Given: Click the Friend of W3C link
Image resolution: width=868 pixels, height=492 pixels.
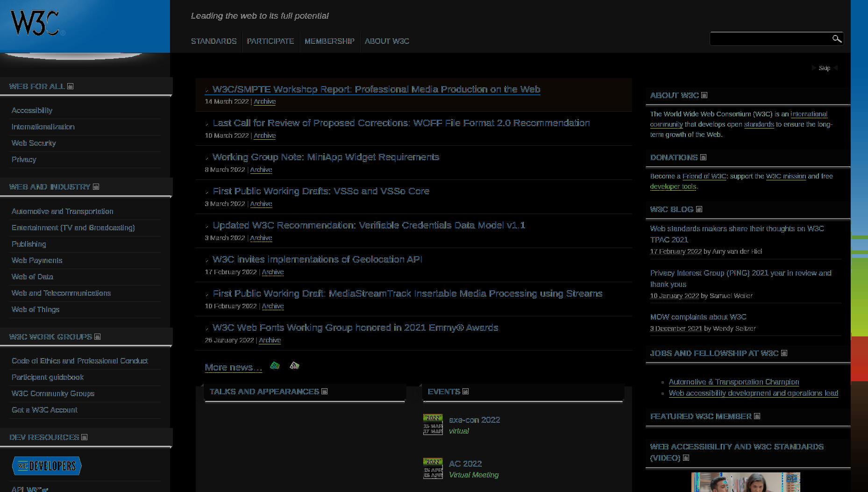Looking at the screenshot, I should [704, 176].
